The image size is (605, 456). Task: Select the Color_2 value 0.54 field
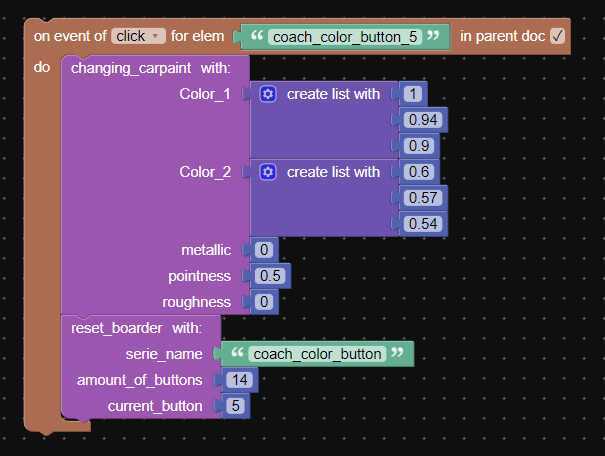[423, 224]
